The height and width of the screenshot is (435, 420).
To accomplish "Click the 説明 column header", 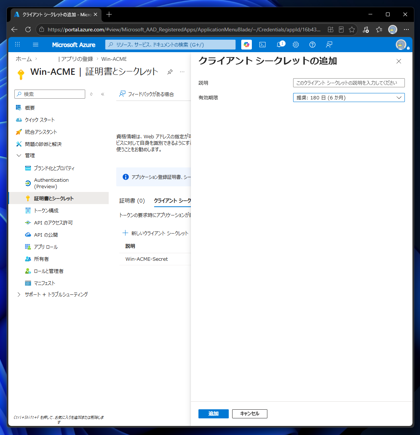I will 130,246.
